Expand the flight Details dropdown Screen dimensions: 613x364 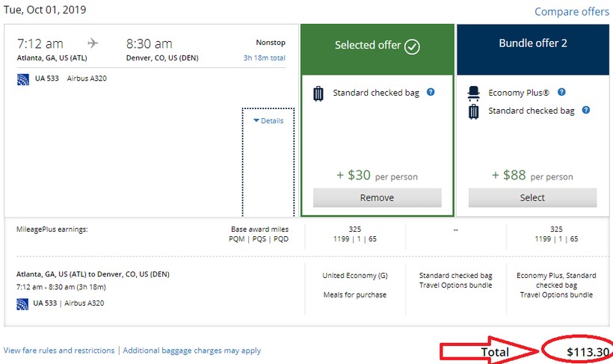pos(268,120)
